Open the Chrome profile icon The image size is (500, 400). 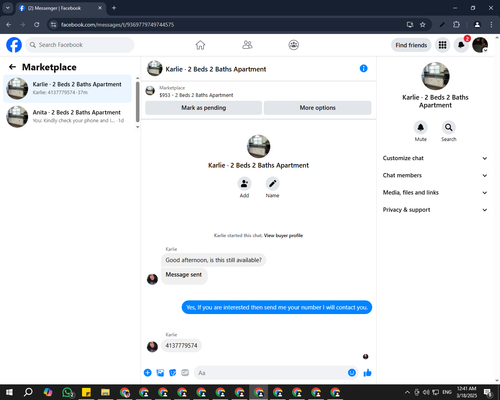[477, 25]
